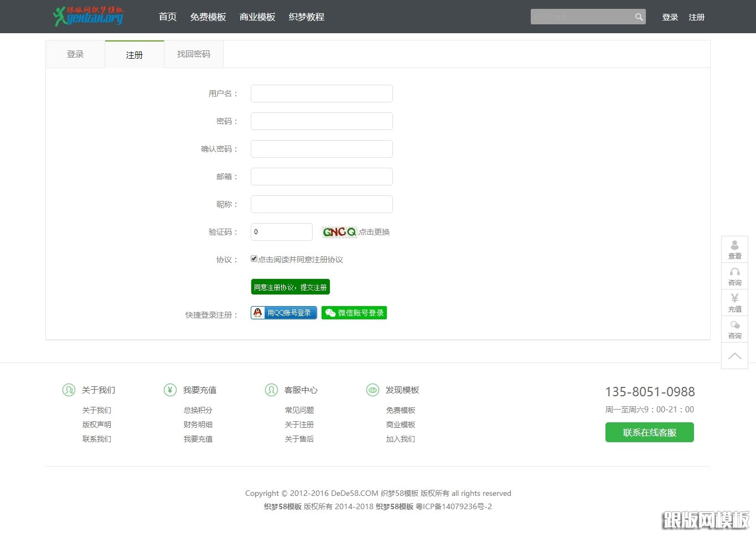Open the 常见问题 footer link

299,410
